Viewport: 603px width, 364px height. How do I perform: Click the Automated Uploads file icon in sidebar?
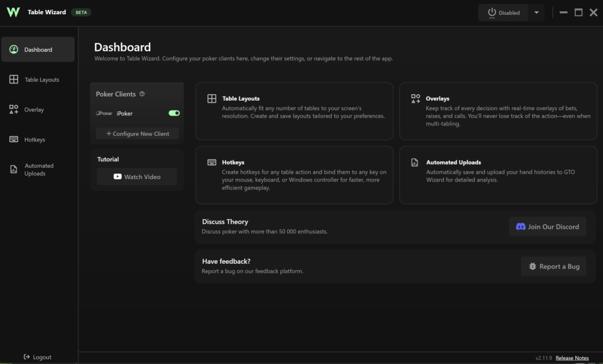pyautogui.click(x=14, y=169)
